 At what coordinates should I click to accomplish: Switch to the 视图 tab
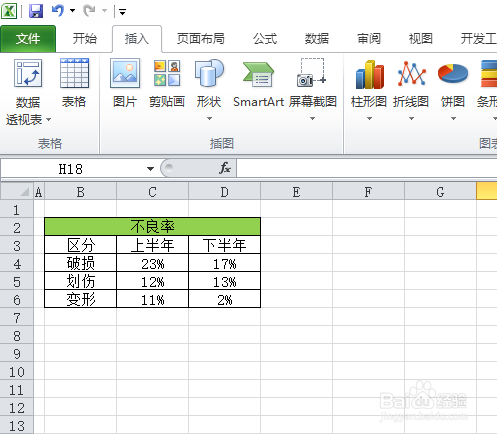(421, 39)
